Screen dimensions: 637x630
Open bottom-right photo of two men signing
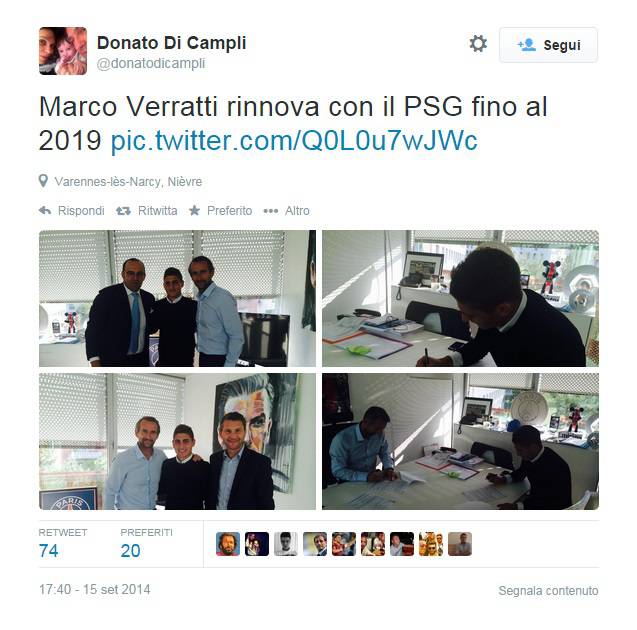(x=460, y=442)
